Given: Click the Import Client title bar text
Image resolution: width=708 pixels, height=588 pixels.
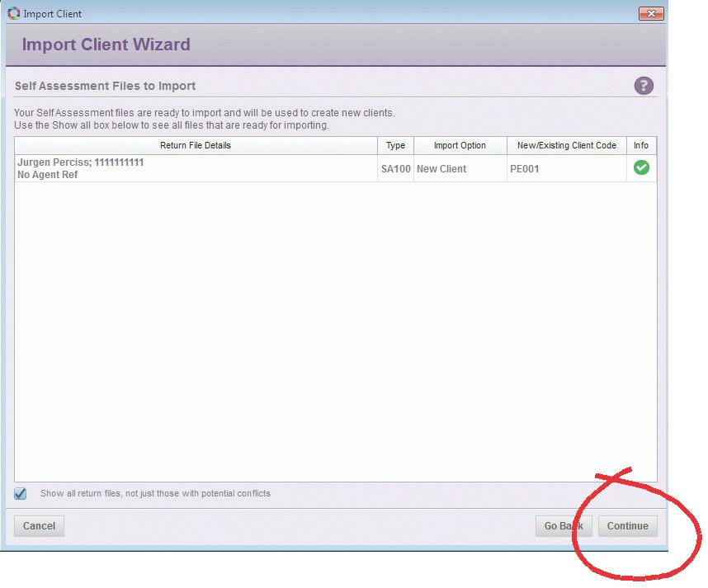Looking at the screenshot, I should [x=52, y=14].
